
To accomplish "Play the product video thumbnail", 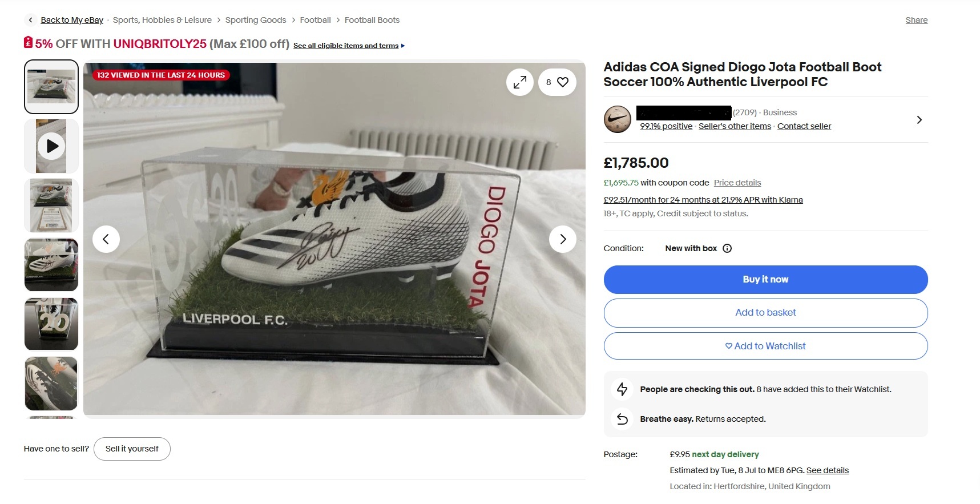I will click(x=51, y=146).
